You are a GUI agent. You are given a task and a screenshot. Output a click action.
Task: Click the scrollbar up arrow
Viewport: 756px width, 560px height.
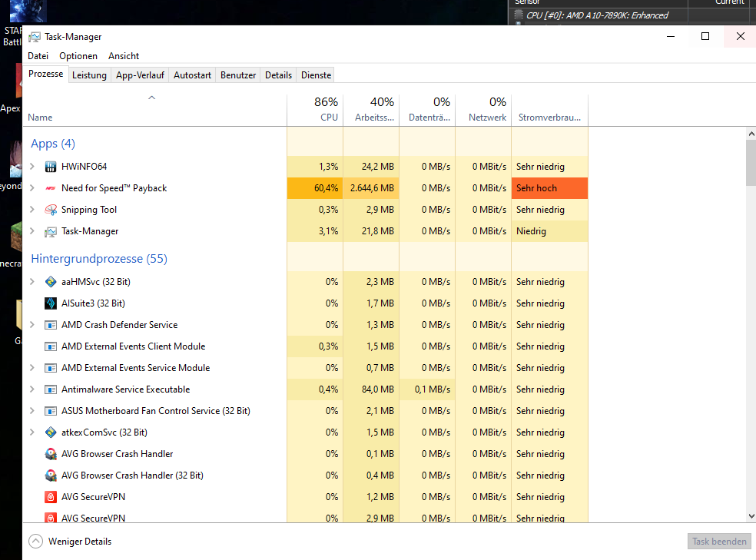coord(751,134)
